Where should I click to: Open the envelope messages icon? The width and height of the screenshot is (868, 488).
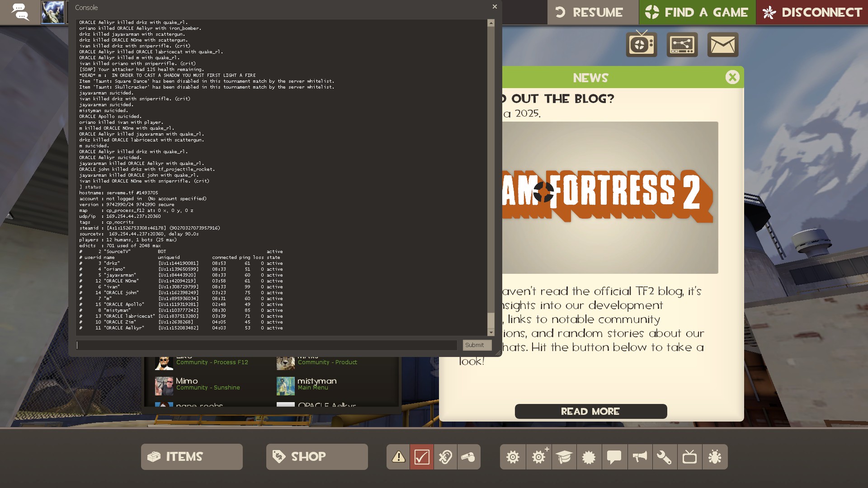(x=722, y=45)
